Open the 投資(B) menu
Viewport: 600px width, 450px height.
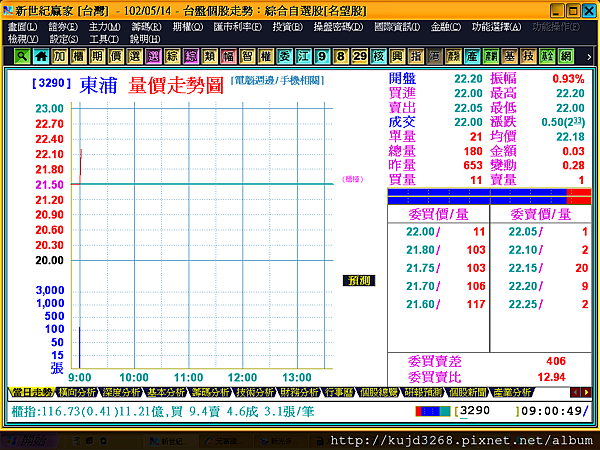point(288,27)
